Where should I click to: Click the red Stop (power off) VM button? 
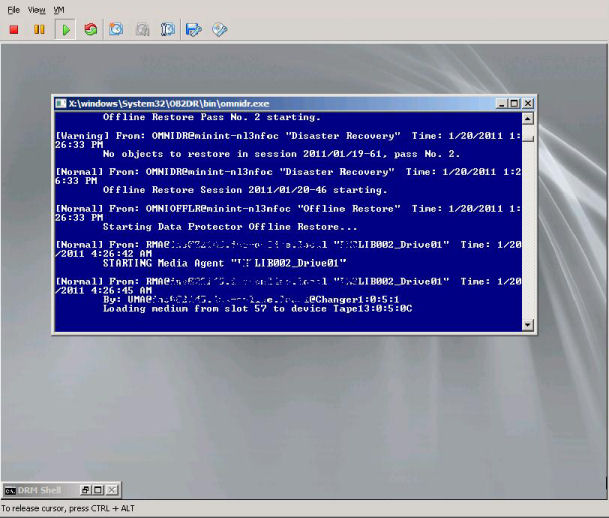tap(14, 30)
